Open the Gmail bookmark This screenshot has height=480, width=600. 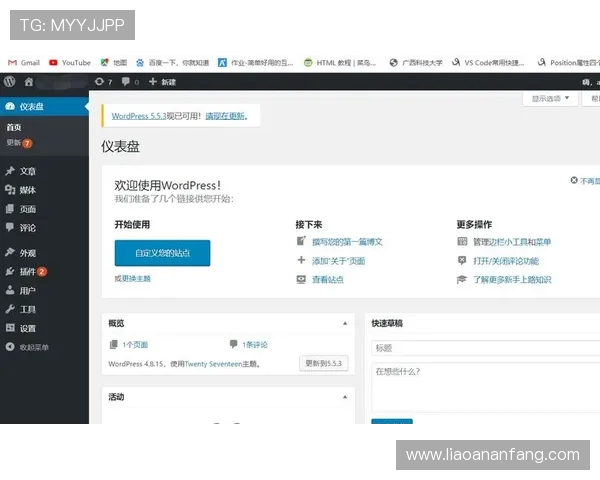24,63
